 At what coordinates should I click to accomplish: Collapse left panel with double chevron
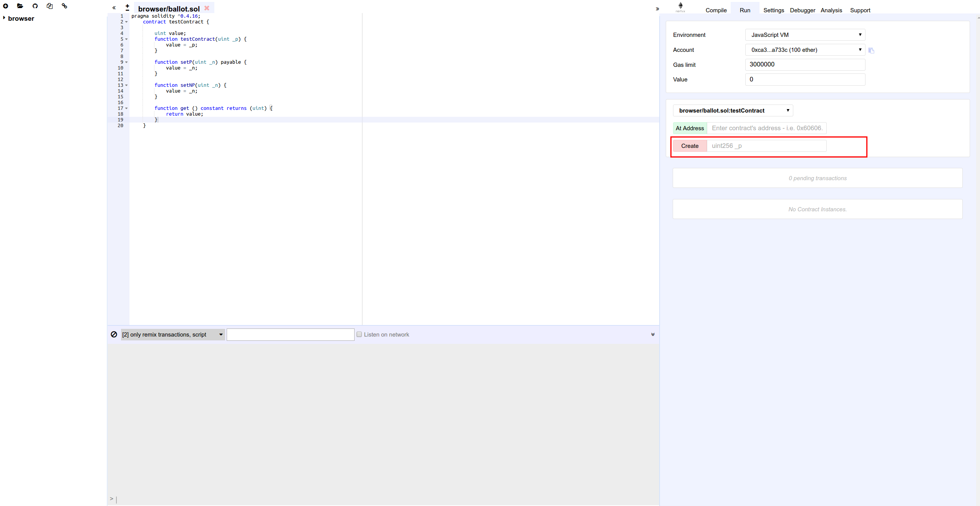tap(114, 8)
